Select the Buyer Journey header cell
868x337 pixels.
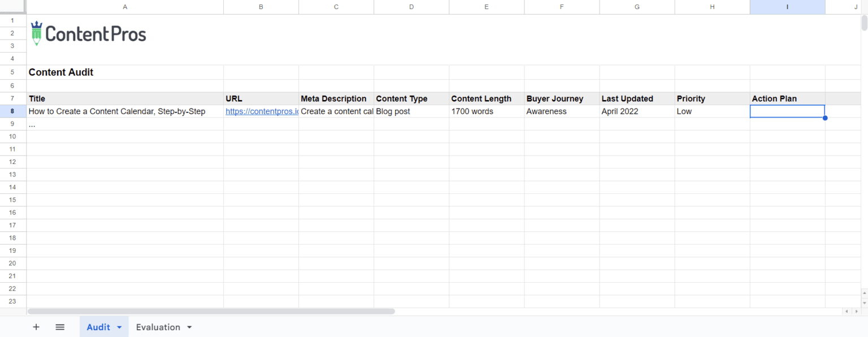coord(562,98)
